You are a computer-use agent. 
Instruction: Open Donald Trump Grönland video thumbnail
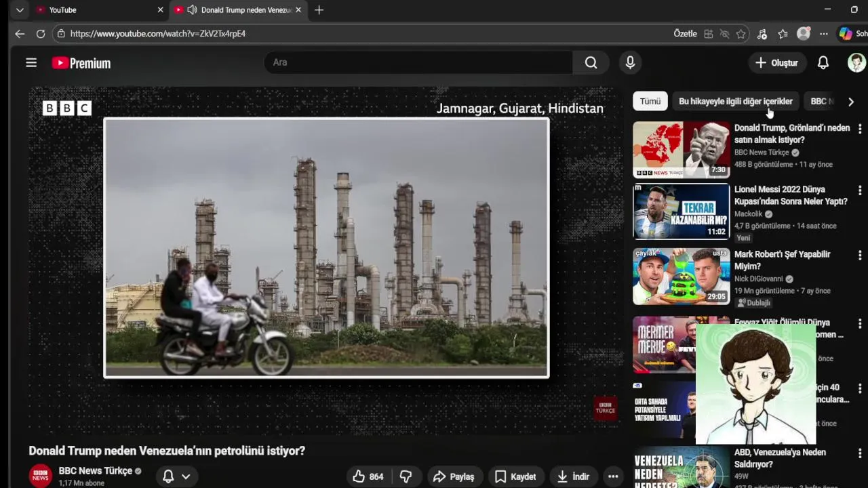tap(682, 149)
